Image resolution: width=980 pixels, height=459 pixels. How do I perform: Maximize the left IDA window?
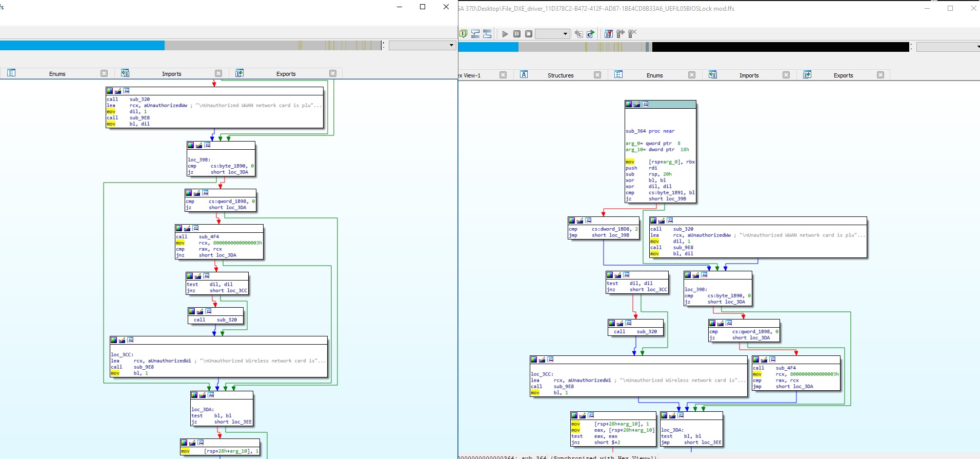tap(423, 7)
